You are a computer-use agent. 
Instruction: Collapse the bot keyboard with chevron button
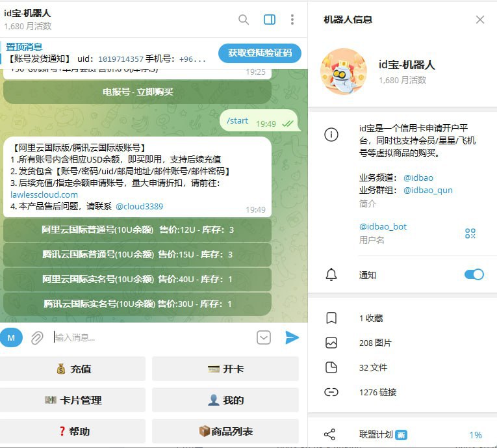[264, 337]
